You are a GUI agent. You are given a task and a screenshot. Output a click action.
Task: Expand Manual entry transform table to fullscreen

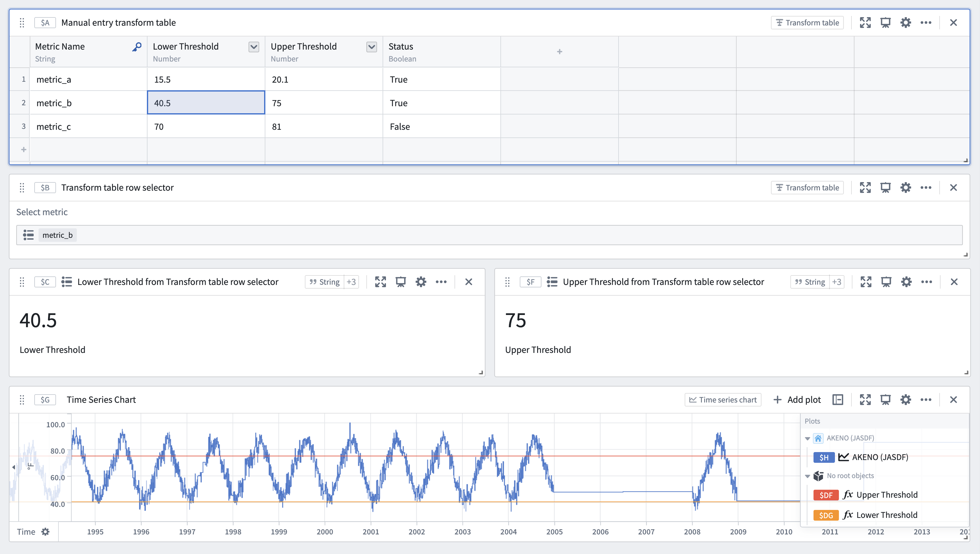click(x=865, y=22)
